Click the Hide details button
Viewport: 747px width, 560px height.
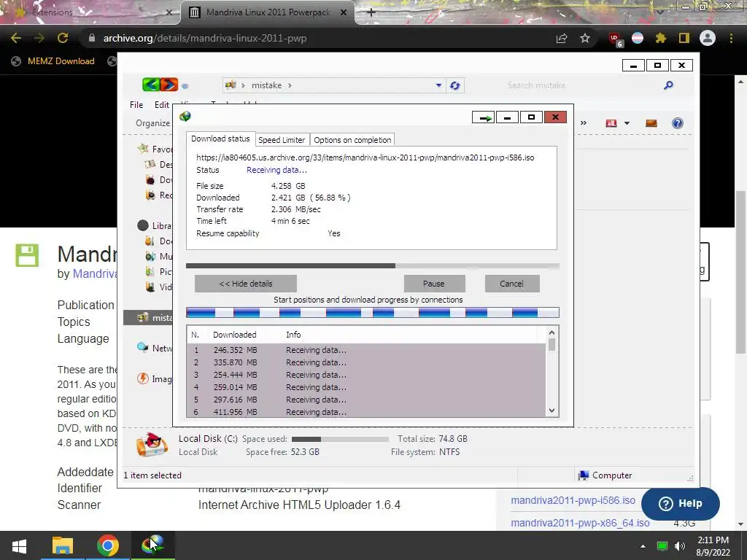(245, 284)
